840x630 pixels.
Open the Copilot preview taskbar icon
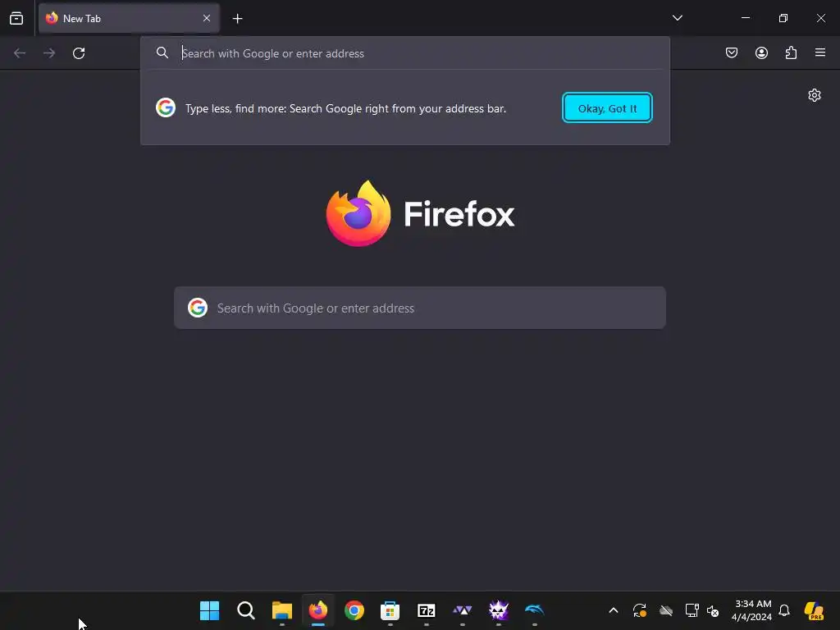(814, 610)
